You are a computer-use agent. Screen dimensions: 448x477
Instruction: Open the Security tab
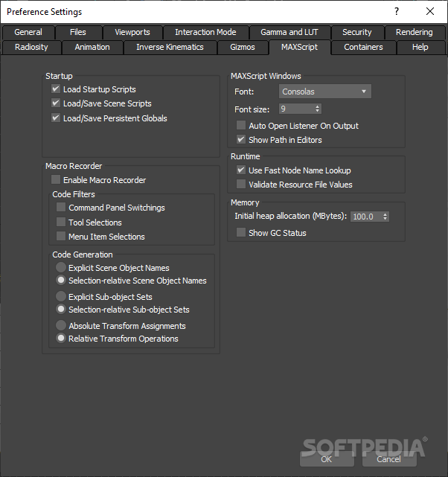pos(357,32)
